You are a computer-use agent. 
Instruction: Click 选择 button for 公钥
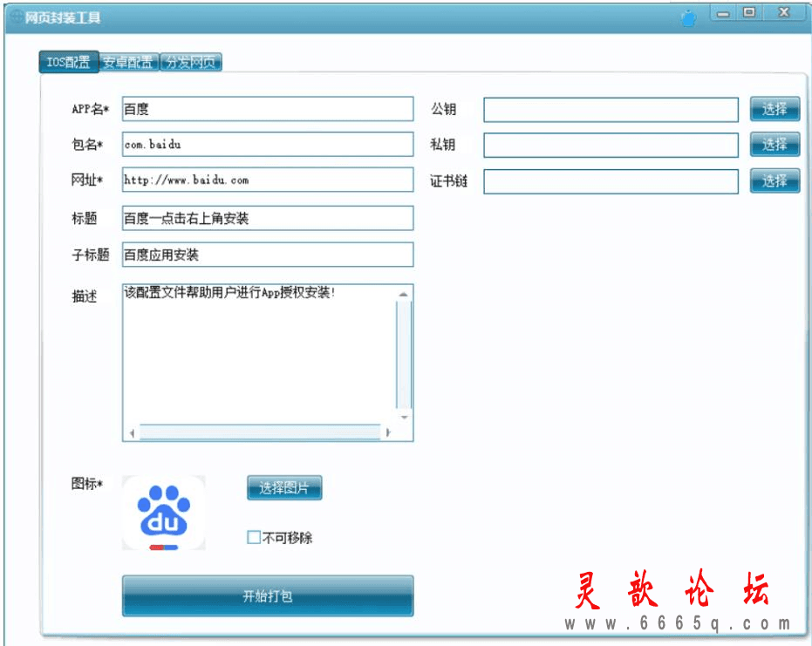pos(774,109)
